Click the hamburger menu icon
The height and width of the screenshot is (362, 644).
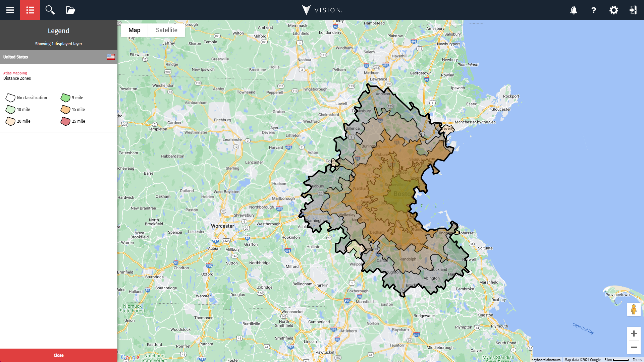10,10
